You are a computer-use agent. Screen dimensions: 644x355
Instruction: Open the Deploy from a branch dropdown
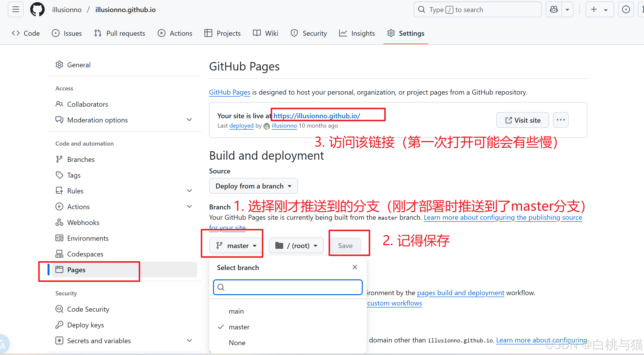pyautogui.click(x=253, y=186)
